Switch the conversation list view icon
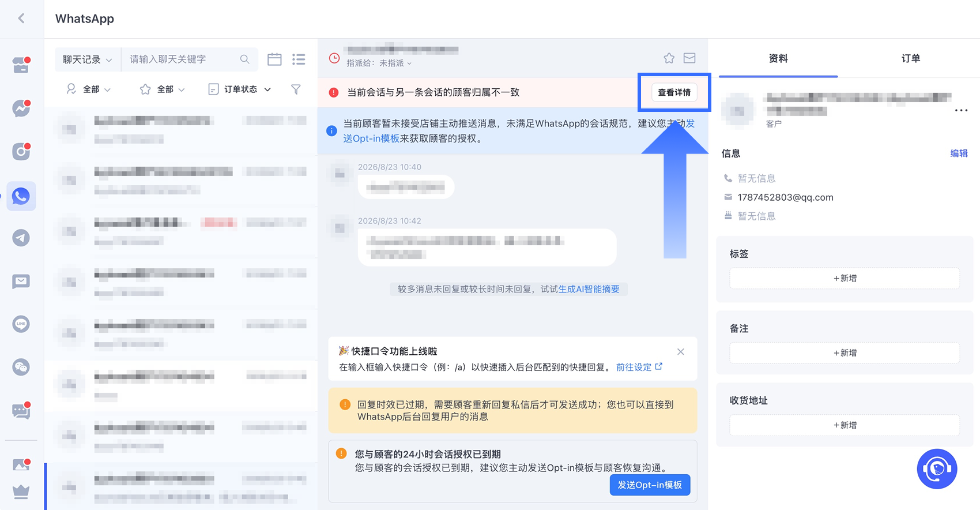Viewport: 980px width, 510px height. pos(299,59)
